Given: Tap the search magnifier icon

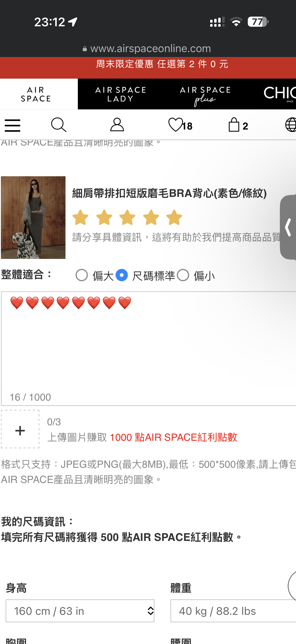Looking at the screenshot, I should tap(59, 125).
